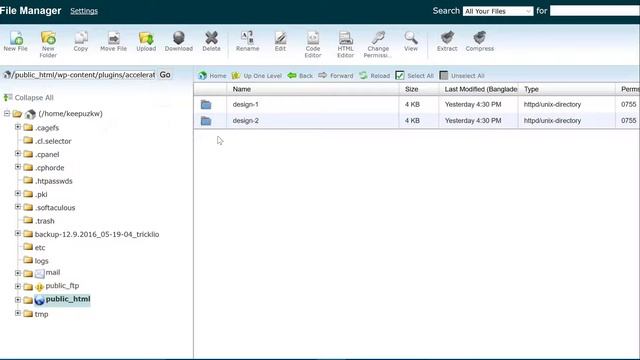The width and height of the screenshot is (640, 360).
Task: Open the Settings link
Action: pos(84,11)
